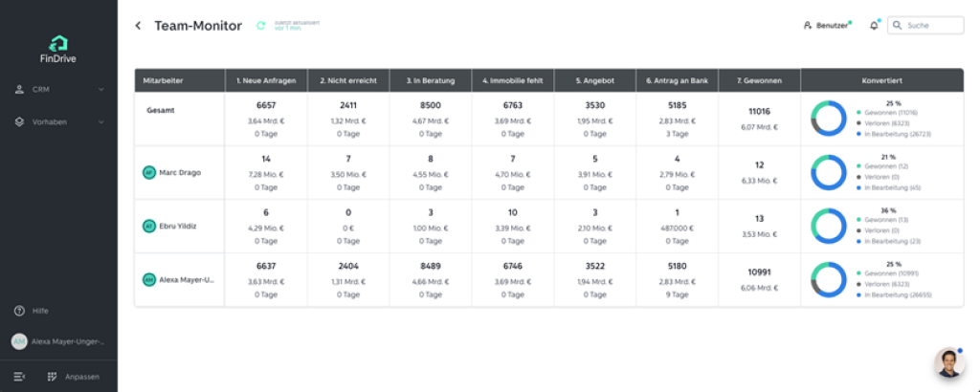
Task: Click Marc Drago's avatar icon
Action: [x=148, y=172]
